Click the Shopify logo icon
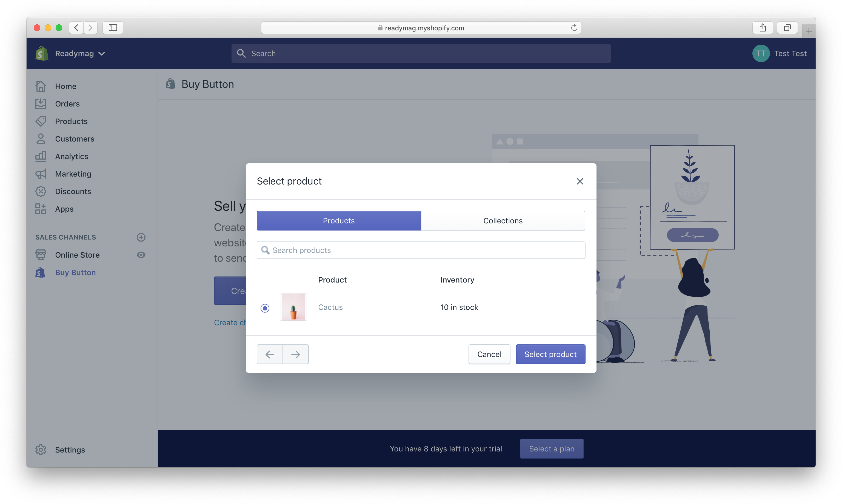Viewport: 842px width, 504px height. coord(41,53)
